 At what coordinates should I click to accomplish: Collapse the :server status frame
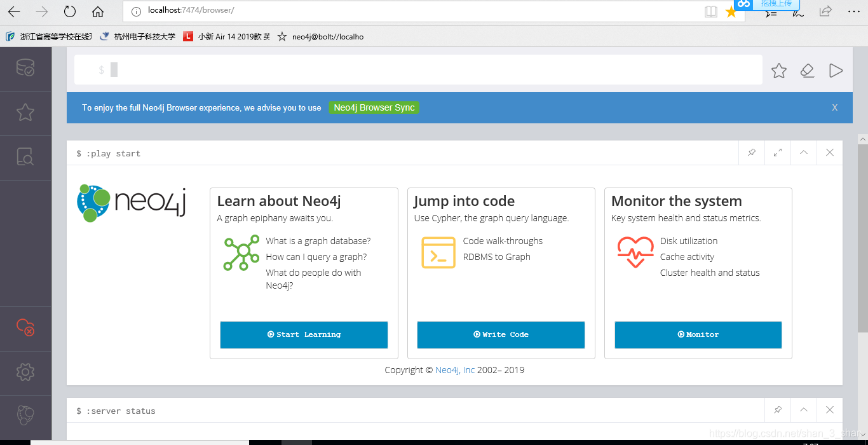[x=804, y=410]
